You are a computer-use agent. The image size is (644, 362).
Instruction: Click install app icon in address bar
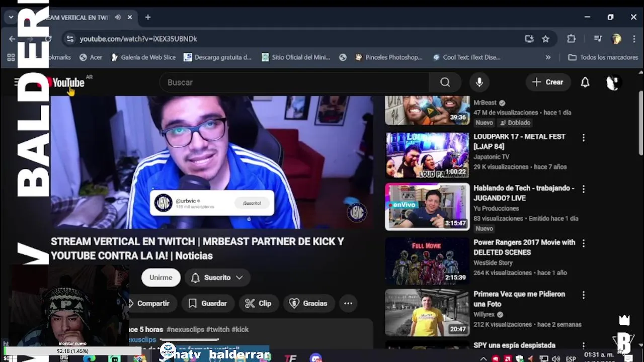529,39
